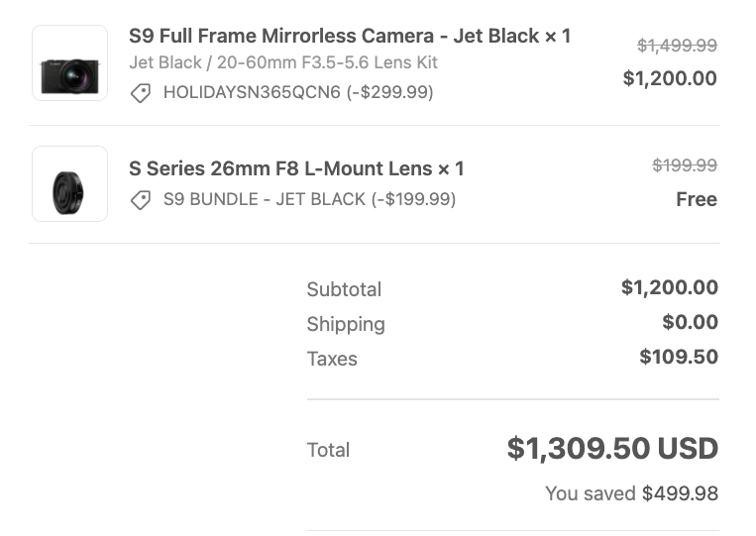Image resolution: width=756 pixels, height=536 pixels.
Task: Click the 26mm lens product thumbnail
Action: coord(69,183)
